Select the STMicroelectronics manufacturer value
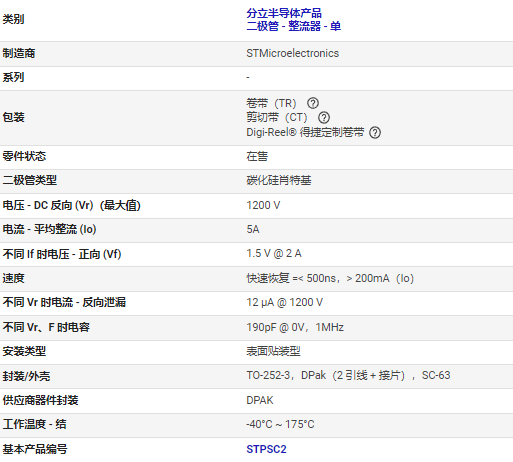Image resolution: width=513 pixels, height=462 pixels. pos(292,53)
